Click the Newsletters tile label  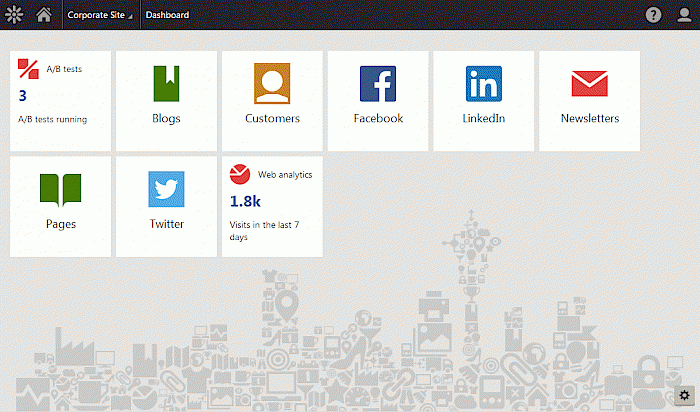click(x=590, y=118)
